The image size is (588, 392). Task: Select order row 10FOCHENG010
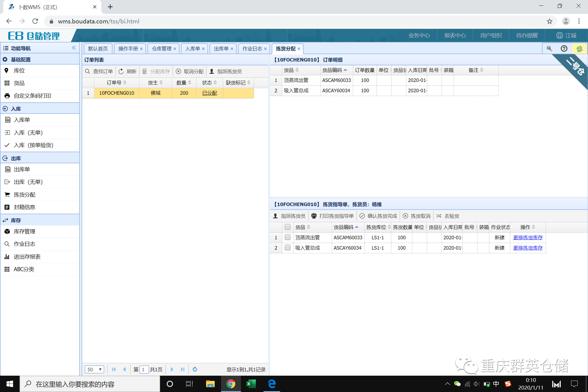[x=168, y=93]
